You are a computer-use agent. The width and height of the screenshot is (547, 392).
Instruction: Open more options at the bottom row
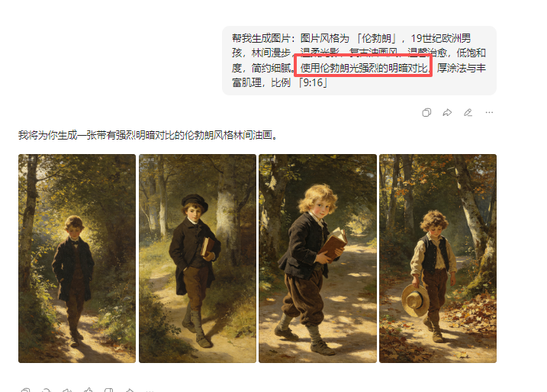[150, 391]
